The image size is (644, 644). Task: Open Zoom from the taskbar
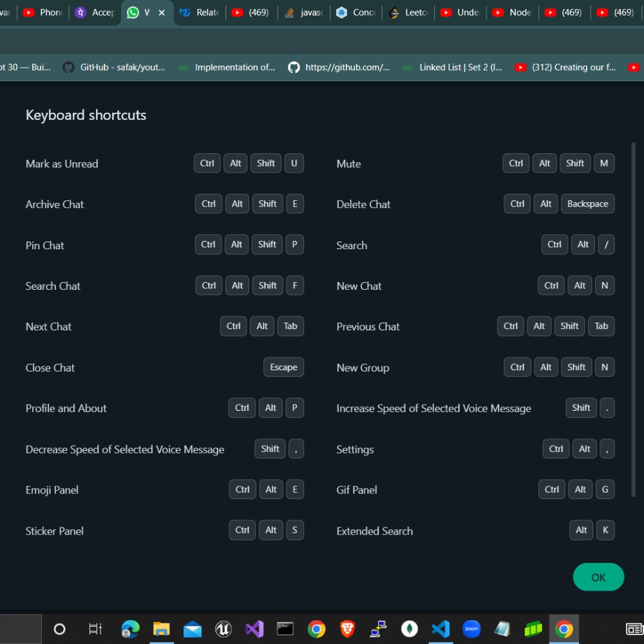(x=471, y=629)
